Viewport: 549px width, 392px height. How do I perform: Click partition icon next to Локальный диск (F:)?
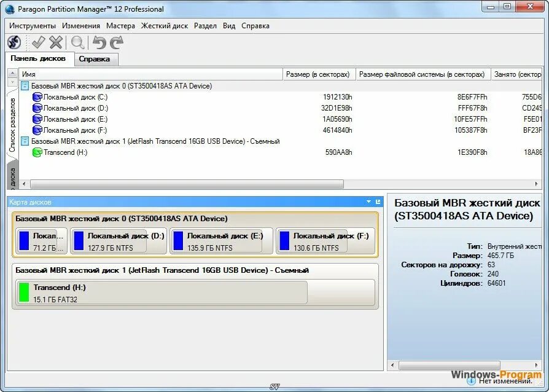(x=37, y=130)
